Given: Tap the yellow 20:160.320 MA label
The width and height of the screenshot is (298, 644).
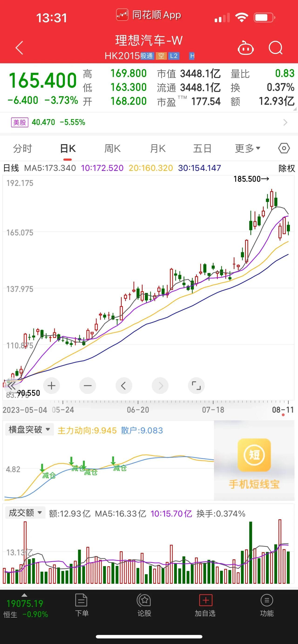Looking at the screenshot, I should [151, 168].
